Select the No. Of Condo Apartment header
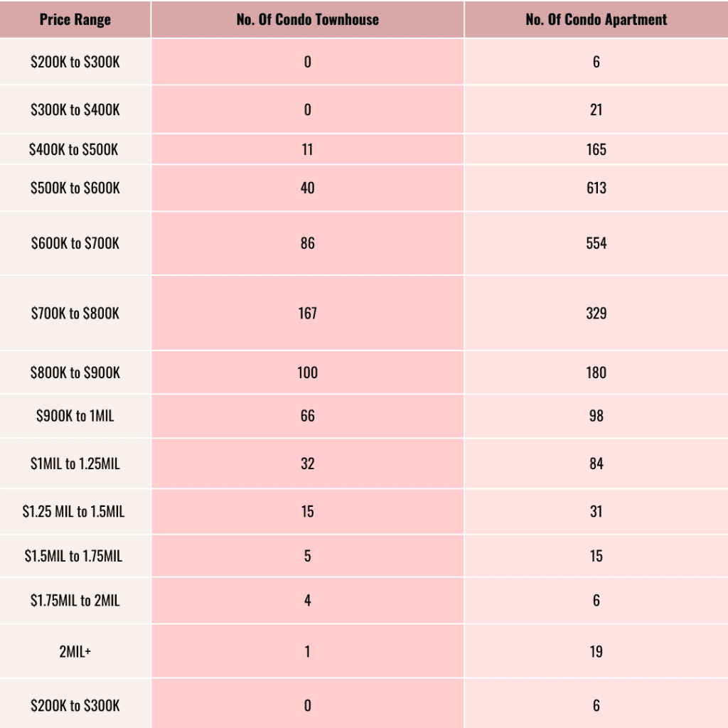728x728 pixels. tap(596, 19)
